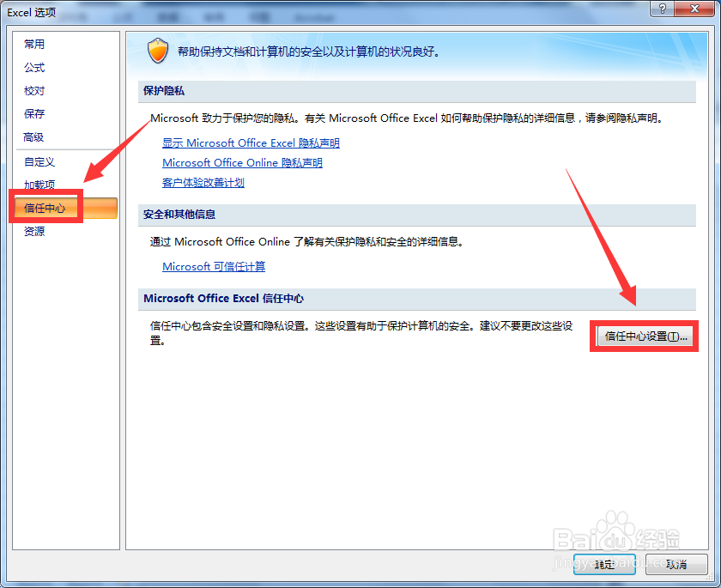The height and width of the screenshot is (588, 721).
Task: Go to the 保存 options
Action: (34, 113)
